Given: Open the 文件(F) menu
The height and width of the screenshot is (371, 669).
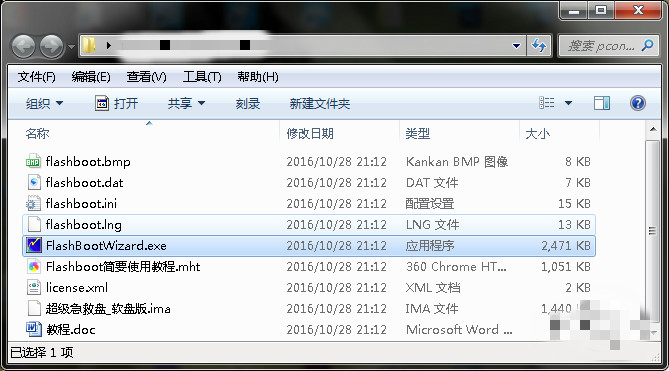Looking at the screenshot, I should coord(36,77).
